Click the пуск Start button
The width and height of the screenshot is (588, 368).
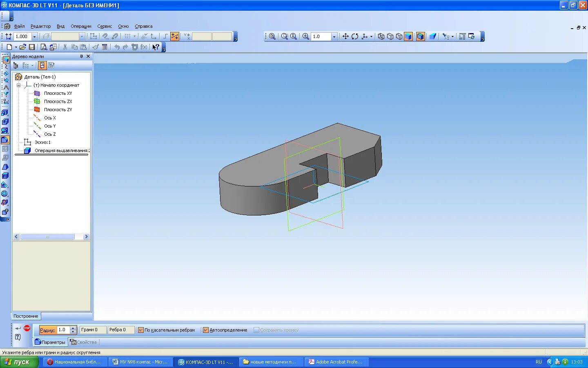click(19, 362)
